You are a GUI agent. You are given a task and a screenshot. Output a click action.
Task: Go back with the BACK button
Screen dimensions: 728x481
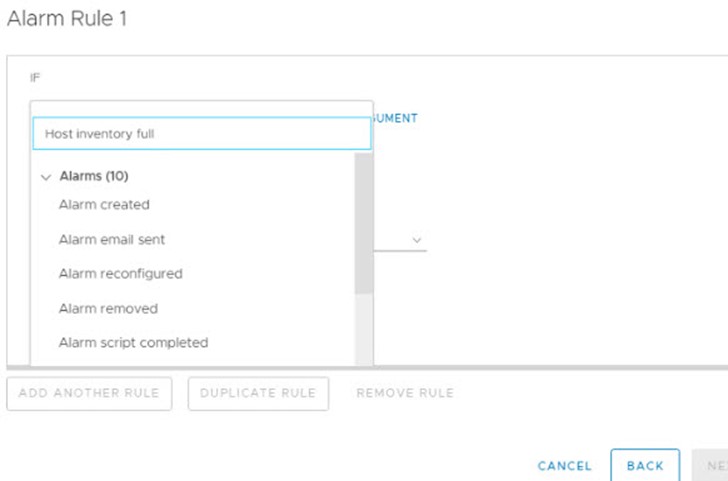(645, 465)
